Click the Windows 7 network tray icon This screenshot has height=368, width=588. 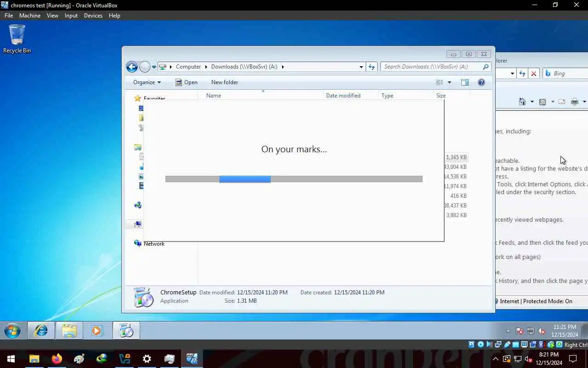pos(531,331)
